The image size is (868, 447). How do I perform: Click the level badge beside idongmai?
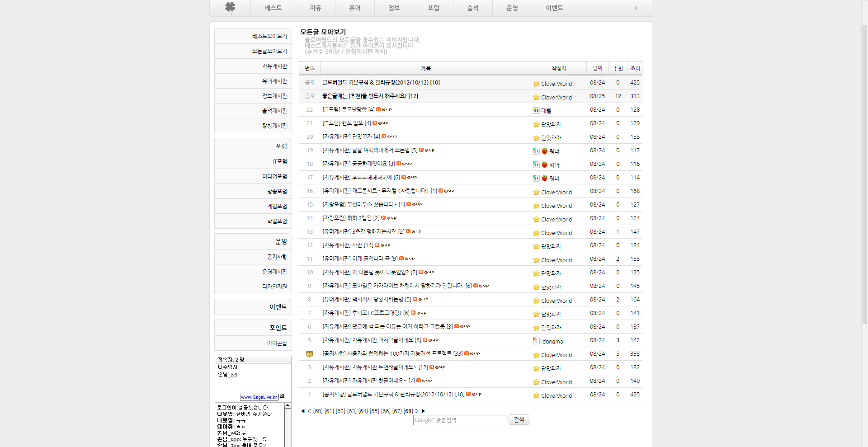[x=536, y=341]
